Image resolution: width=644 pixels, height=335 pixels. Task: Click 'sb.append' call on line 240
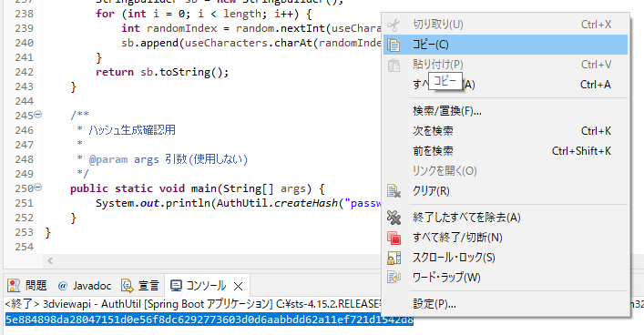click(149, 43)
